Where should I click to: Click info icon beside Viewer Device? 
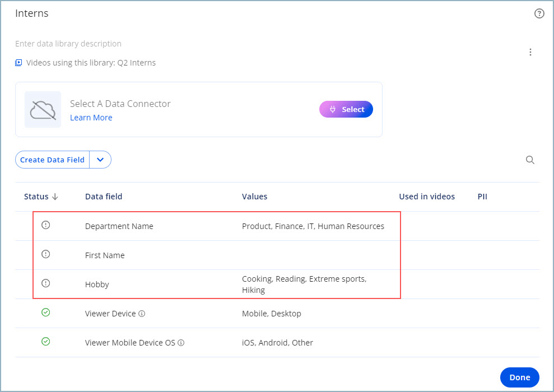coord(142,314)
